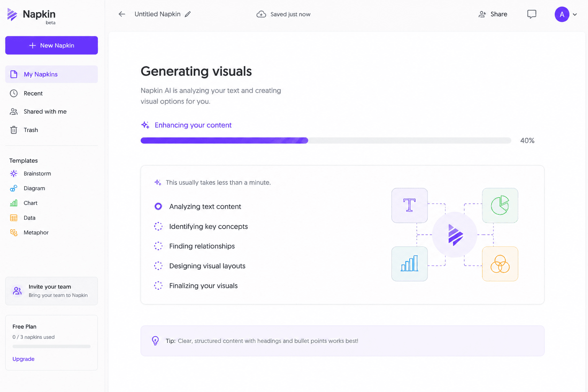Viewport: 588px width, 392px height.
Task: Click the Finalizing your visuals label
Action: click(203, 286)
